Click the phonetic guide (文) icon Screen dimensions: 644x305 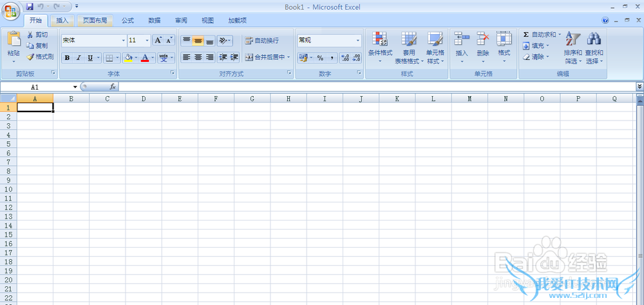tap(164, 58)
